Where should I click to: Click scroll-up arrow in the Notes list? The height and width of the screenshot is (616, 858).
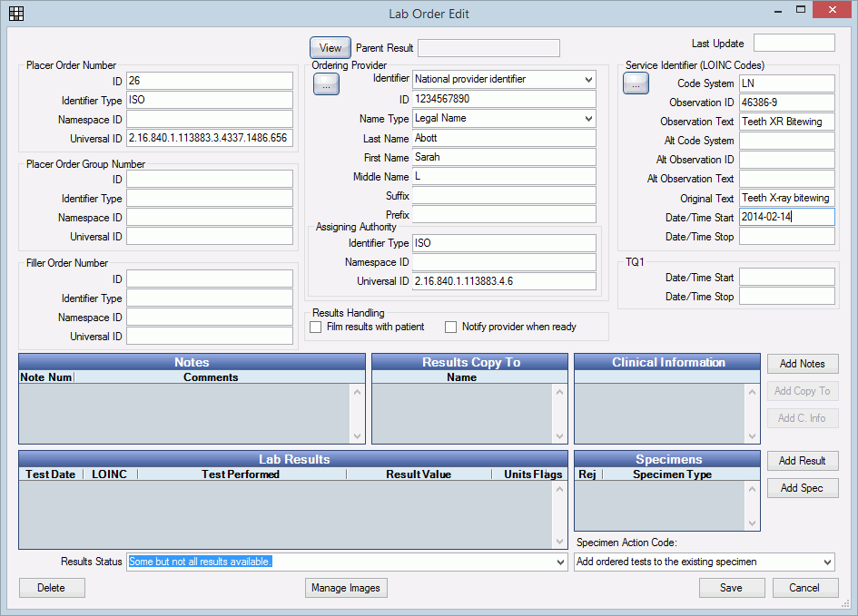(357, 394)
